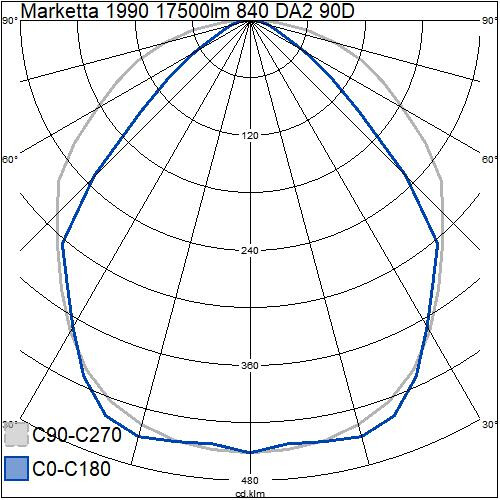Image resolution: width=500 pixels, height=500 pixels.
Task: Click the C0-C180 legend label
Action: point(72,468)
